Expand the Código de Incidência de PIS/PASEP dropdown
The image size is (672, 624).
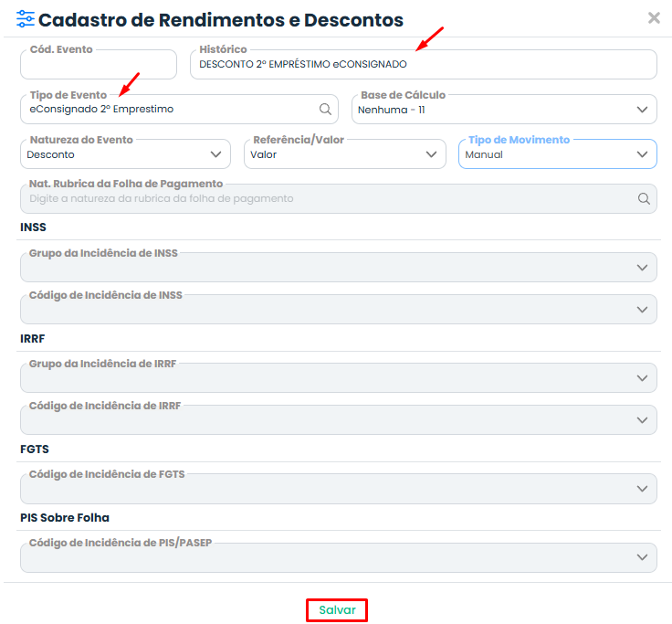point(339,557)
